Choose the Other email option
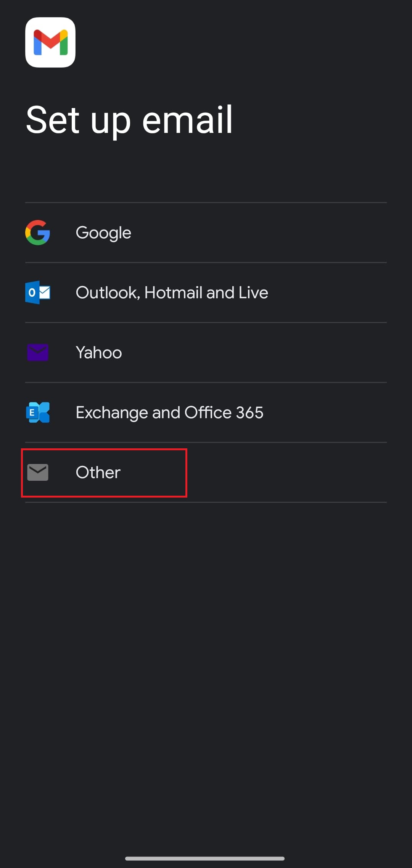Viewport: 412px width, 868px height. (206, 472)
